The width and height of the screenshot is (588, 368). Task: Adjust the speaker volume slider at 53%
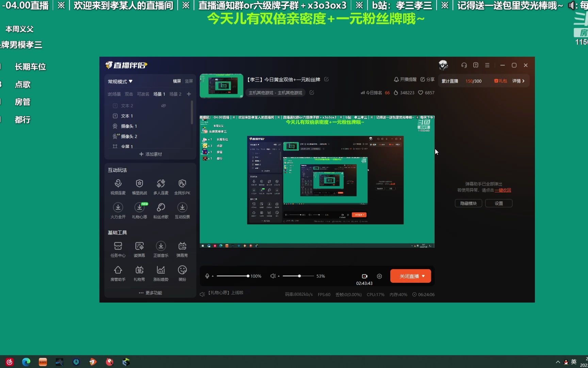pos(298,276)
